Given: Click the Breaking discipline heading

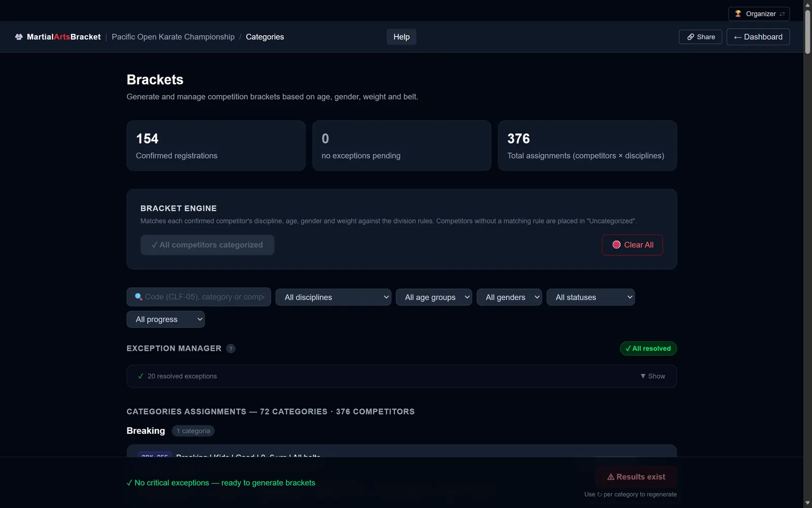Looking at the screenshot, I should coord(146,431).
